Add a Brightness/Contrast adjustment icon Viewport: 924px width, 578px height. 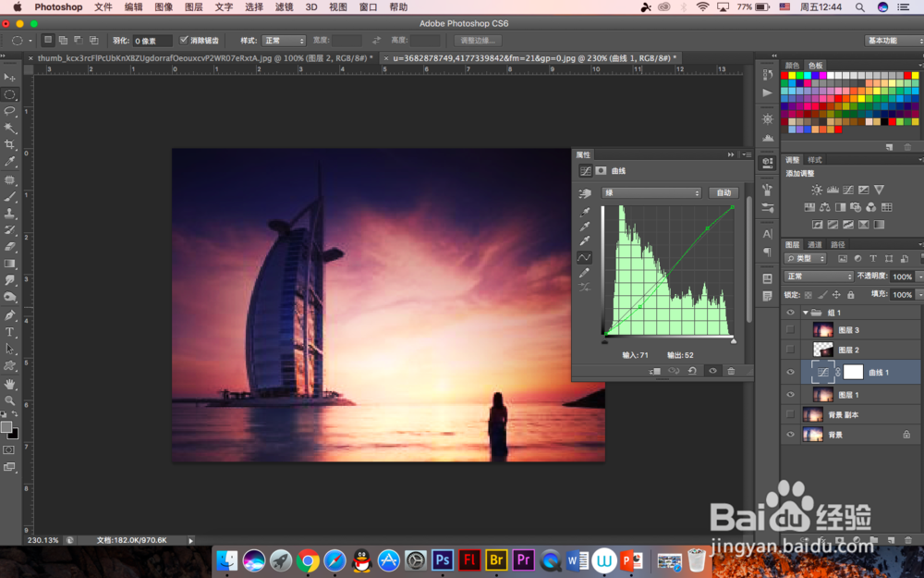(817, 190)
